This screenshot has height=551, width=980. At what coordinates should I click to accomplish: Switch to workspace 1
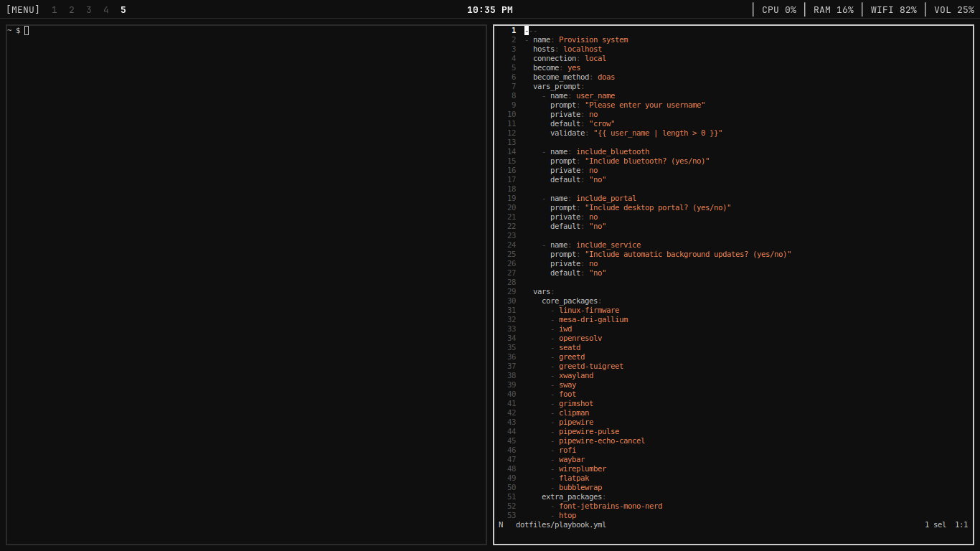55,10
